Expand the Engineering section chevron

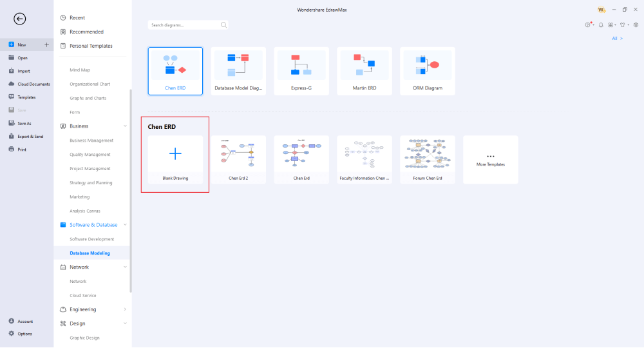[x=125, y=309]
